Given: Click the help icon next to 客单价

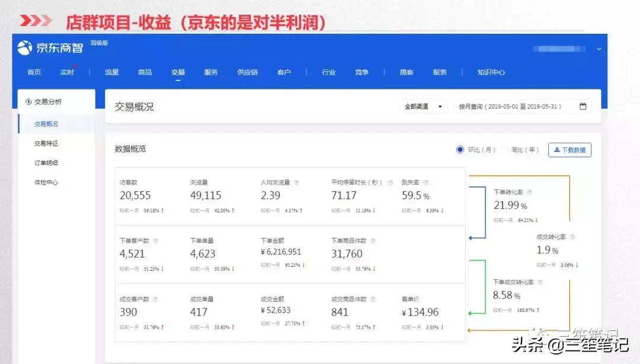Looking at the screenshot, I should pyautogui.click(x=425, y=300).
